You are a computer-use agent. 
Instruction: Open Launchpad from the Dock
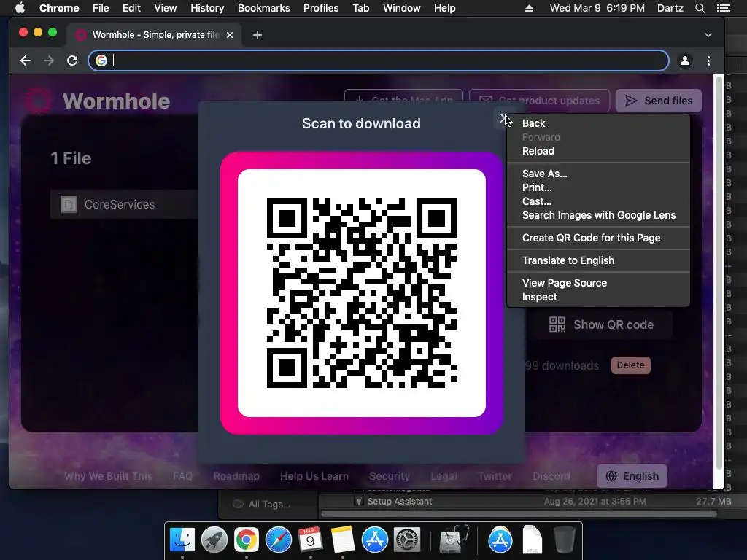click(214, 540)
